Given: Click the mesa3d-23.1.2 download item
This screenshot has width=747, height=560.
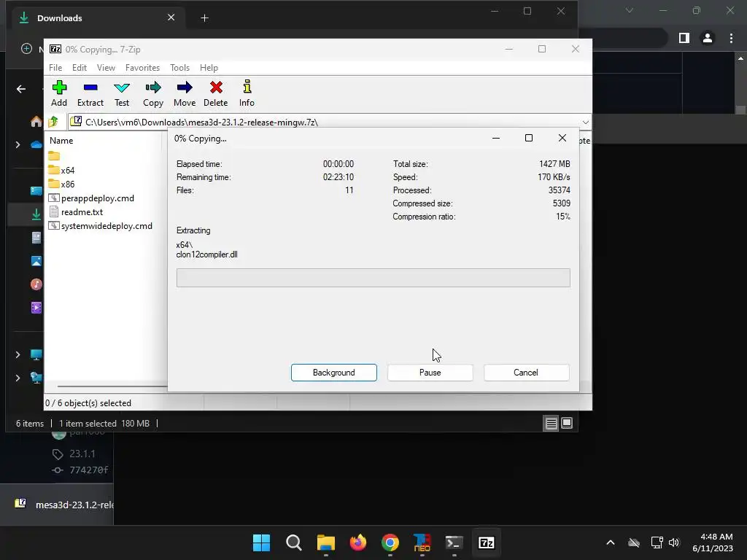Looking at the screenshot, I should [x=64, y=505].
